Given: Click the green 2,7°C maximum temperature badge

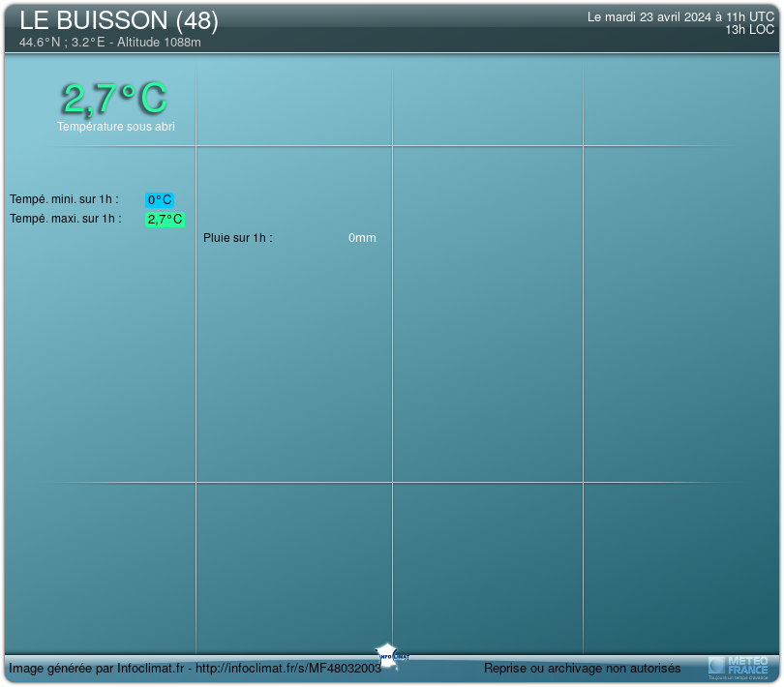Looking at the screenshot, I should tap(165, 220).
